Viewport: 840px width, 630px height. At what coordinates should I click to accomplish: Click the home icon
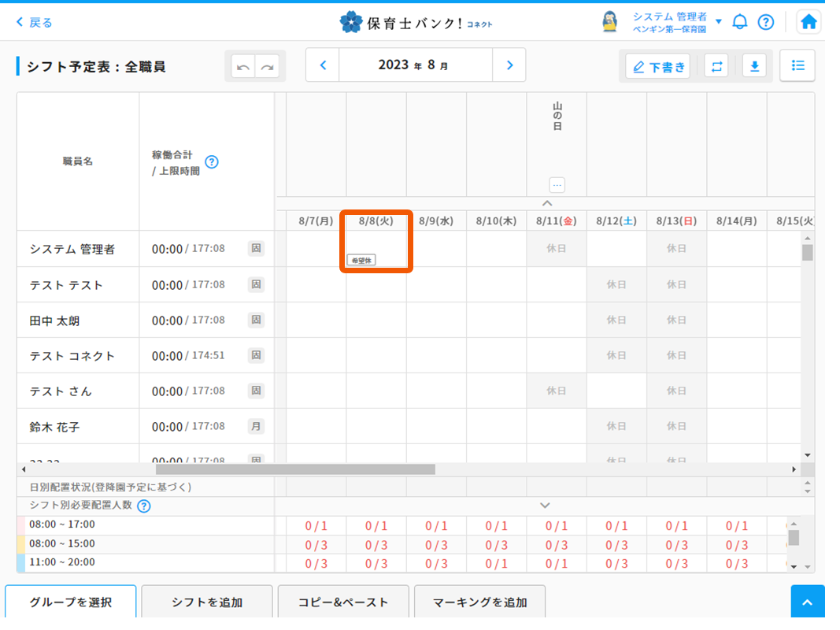[x=808, y=21]
